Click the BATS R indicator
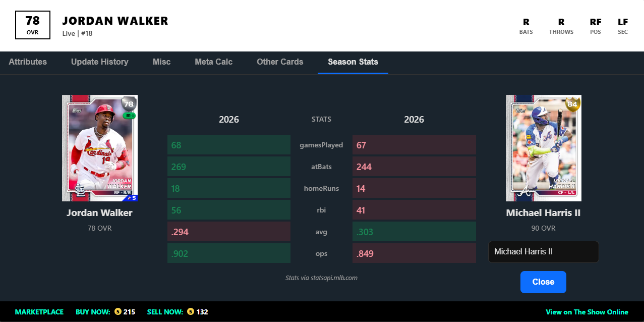This screenshot has width=644, height=322. point(526,26)
